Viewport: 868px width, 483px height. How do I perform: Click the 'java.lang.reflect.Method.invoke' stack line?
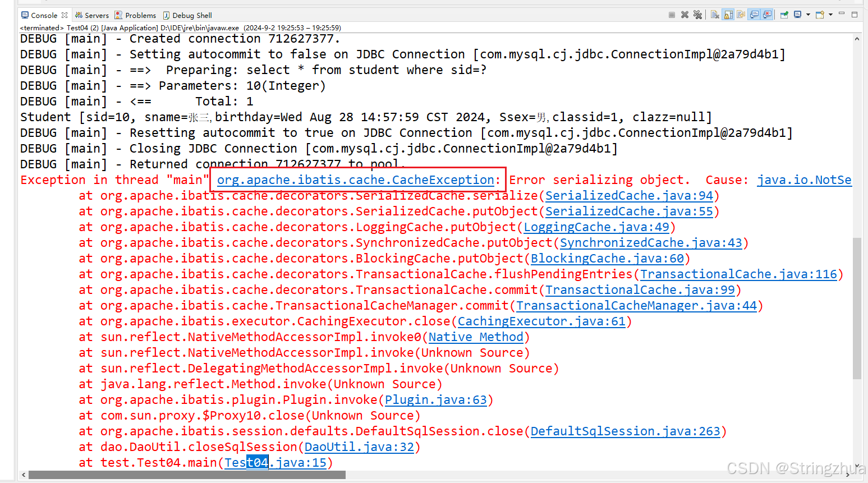[x=260, y=384]
